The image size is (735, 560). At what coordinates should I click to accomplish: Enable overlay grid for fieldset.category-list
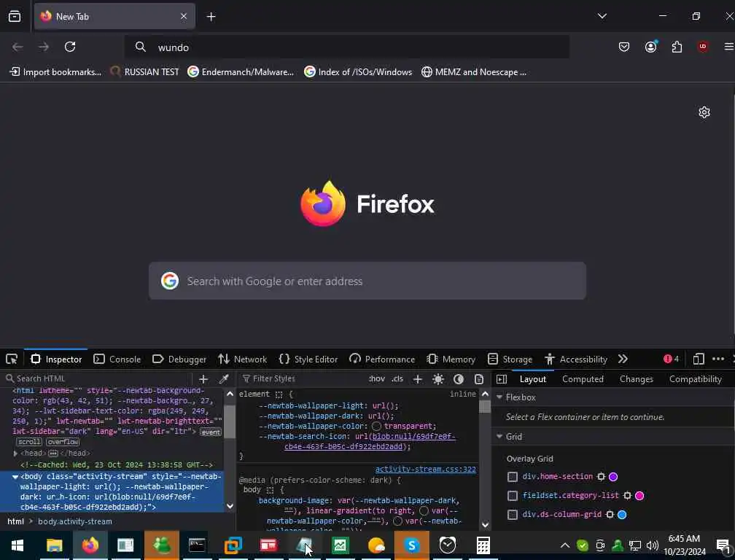pos(513,496)
